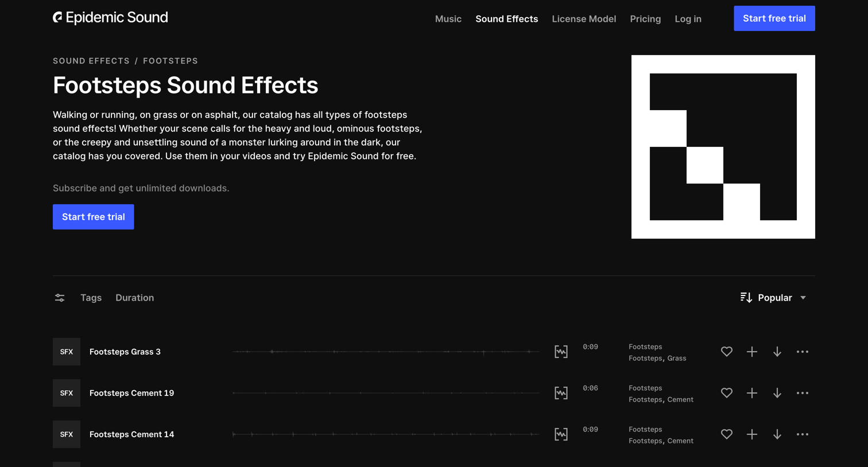Seek in Footsteps Grass 3 waveform
868x467 pixels.
pos(386,352)
